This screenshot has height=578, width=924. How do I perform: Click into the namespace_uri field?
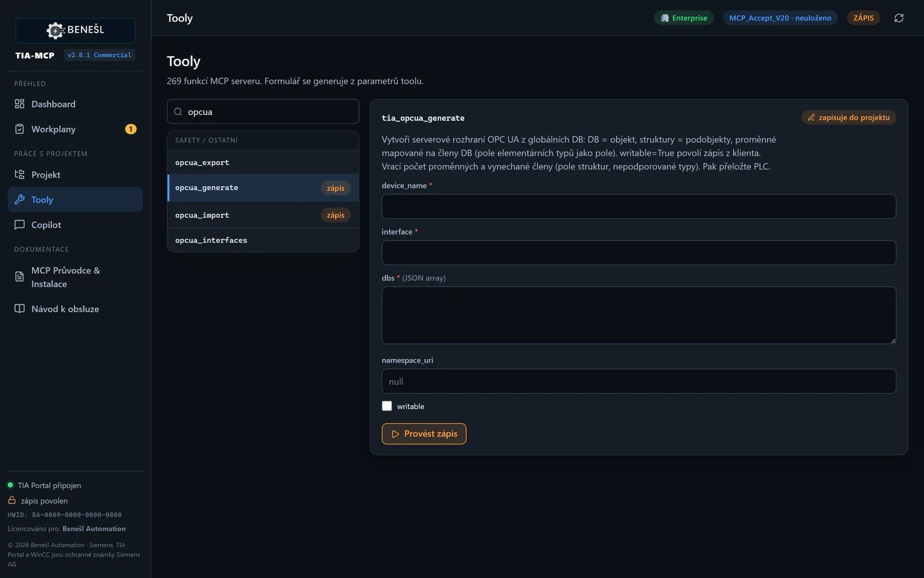coord(639,381)
